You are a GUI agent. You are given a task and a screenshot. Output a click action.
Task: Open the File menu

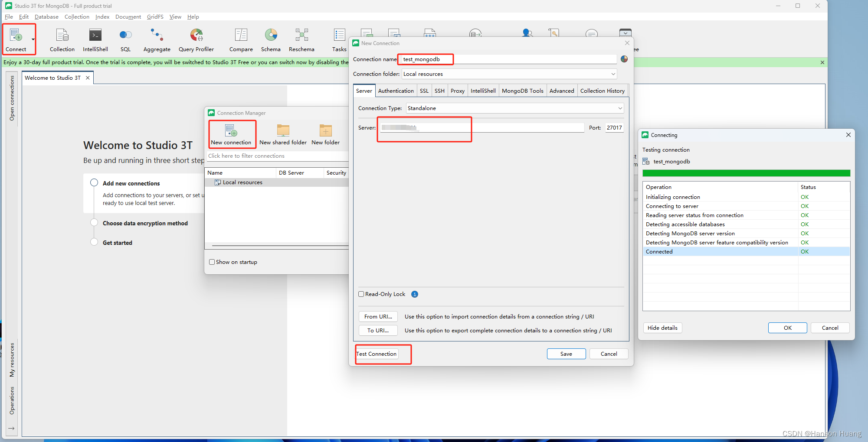point(9,17)
